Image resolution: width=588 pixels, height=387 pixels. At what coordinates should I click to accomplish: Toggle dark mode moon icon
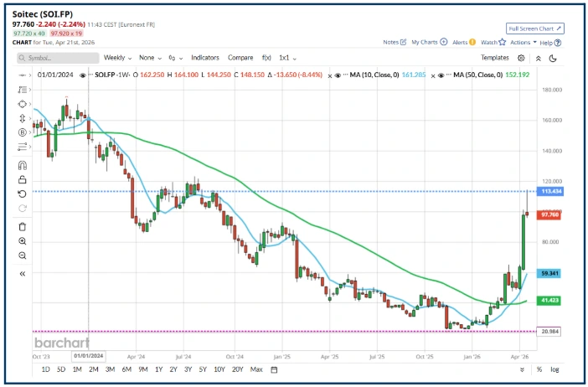click(553, 58)
